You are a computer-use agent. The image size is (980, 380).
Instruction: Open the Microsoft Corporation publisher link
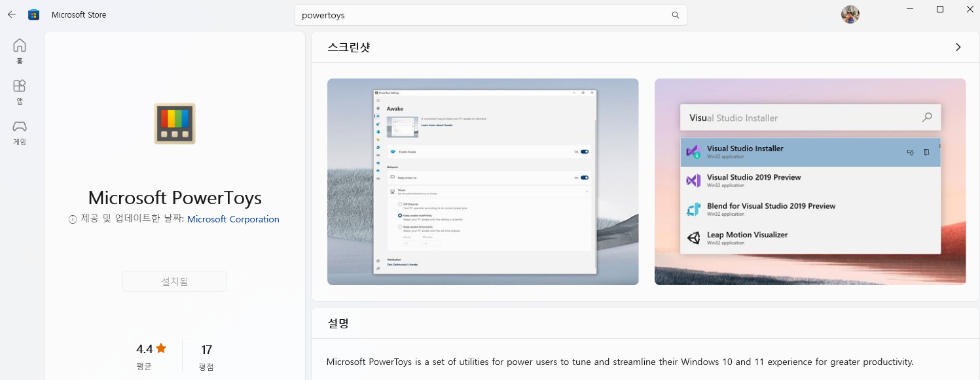coord(233,220)
